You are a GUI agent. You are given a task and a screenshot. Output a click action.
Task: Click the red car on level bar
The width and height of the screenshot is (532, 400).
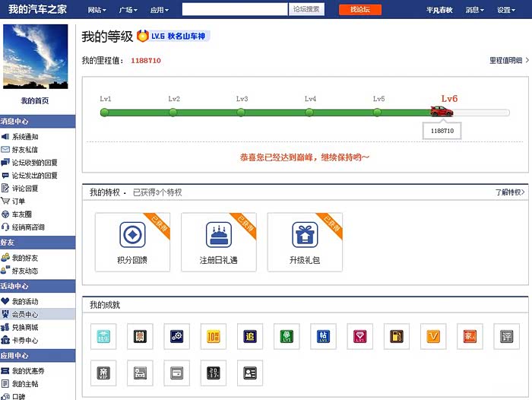point(442,112)
